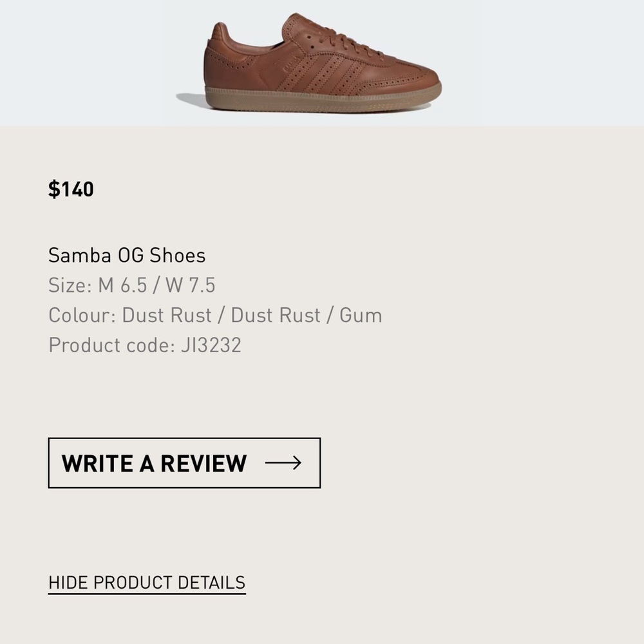
Task: Select the Samba OG Shoes product title
Action: point(126,256)
